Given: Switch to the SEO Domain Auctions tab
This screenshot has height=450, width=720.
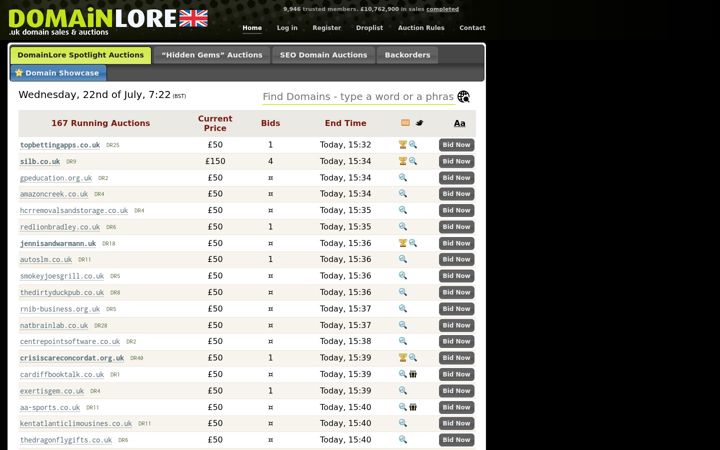Looking at the screenshot, I should (324, 55).
